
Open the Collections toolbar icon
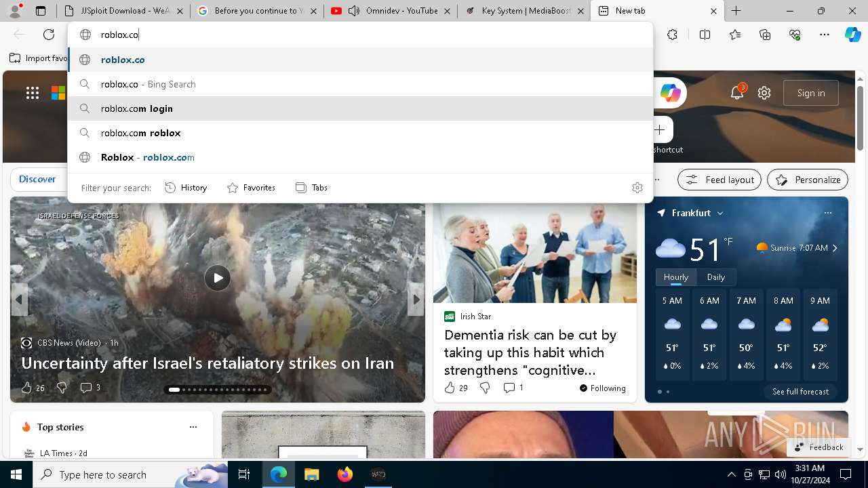(x=765, y=35)
